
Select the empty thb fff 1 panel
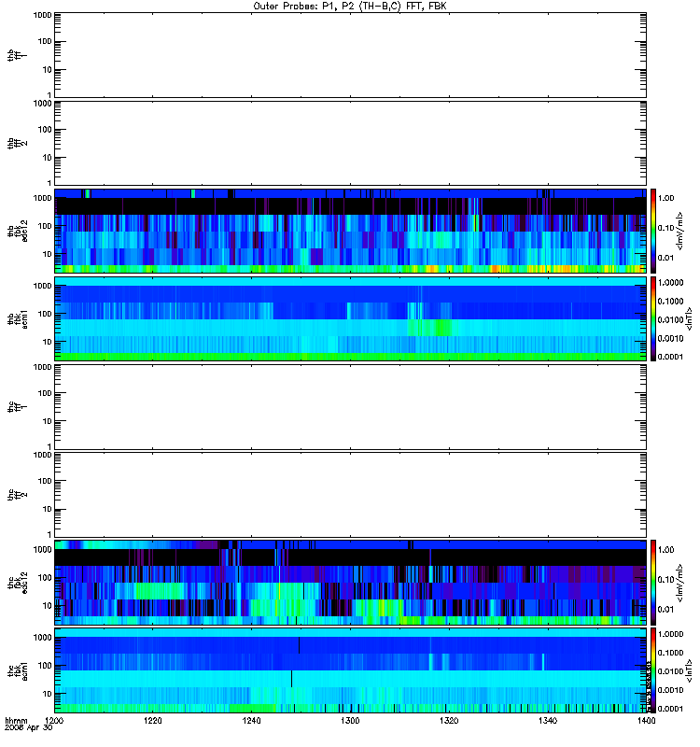pyautogui.click(x=350, y=55)
